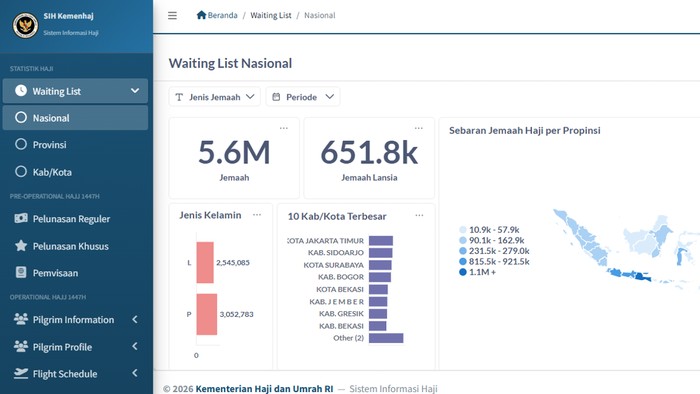Click the calendar icon in Periode filter
The height and width of the screenshot is (394, 700).
(276, 97)
